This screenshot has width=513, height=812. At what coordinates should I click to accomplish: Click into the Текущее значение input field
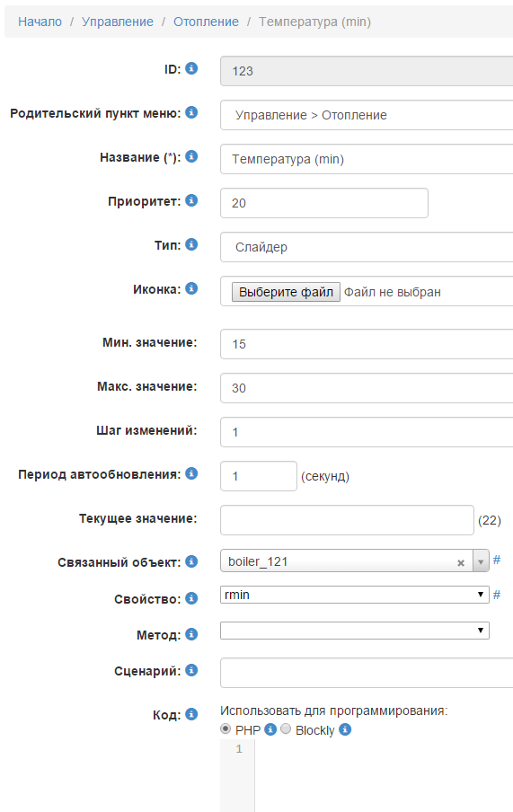pos(347,520)
